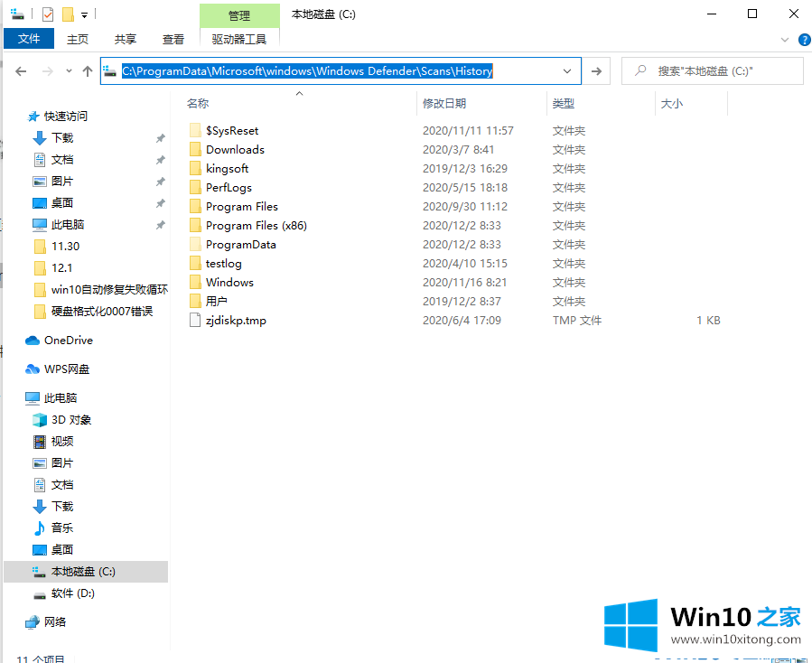Select the ProgramData folder
The image size is (812, 663).
(241, 245)
